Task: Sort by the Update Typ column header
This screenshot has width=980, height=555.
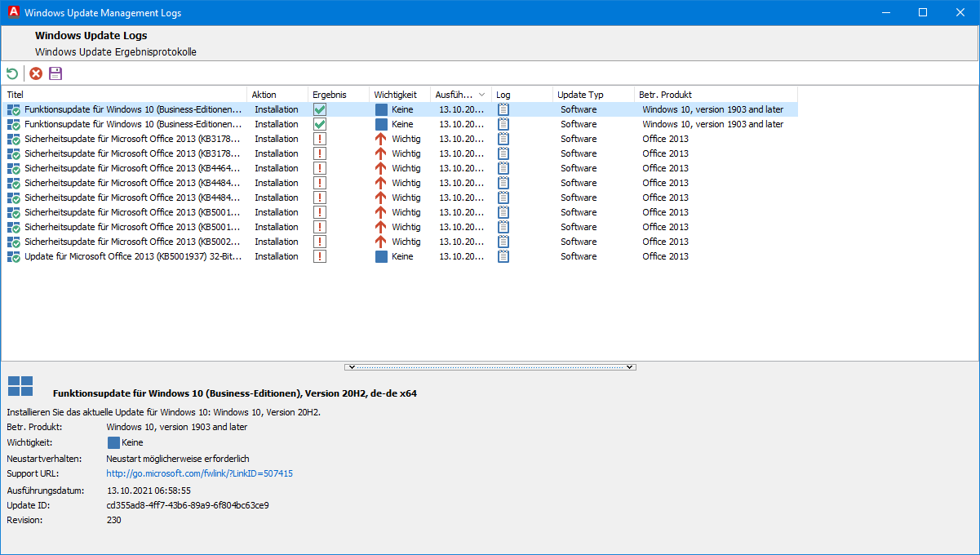Action: 593,95
